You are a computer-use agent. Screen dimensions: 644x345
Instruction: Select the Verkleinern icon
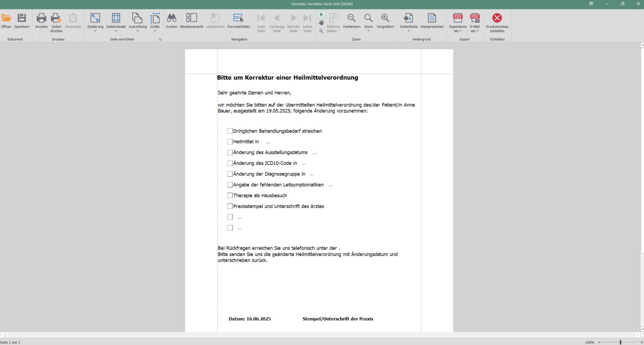tap(352, 19)
